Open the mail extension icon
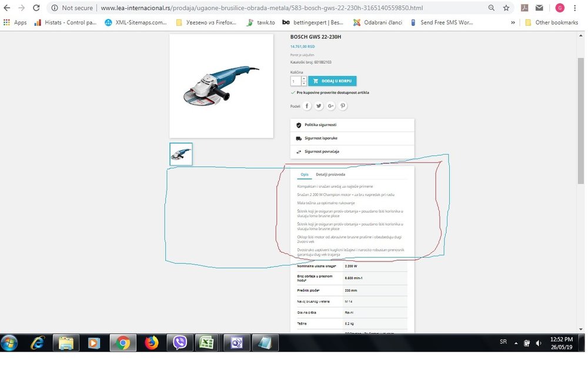 click(539, 8)
